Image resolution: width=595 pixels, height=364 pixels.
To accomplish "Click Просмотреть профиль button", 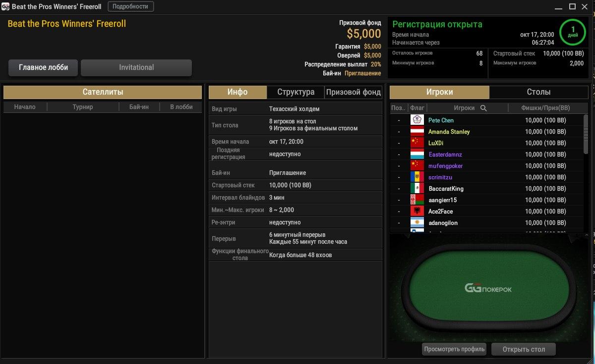I will pos(454,349).
